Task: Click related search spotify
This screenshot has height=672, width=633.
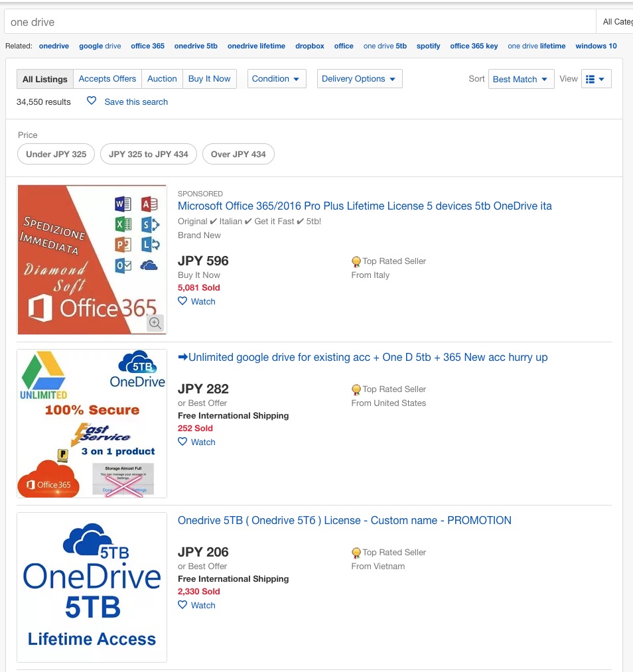Action: [428, 46]
